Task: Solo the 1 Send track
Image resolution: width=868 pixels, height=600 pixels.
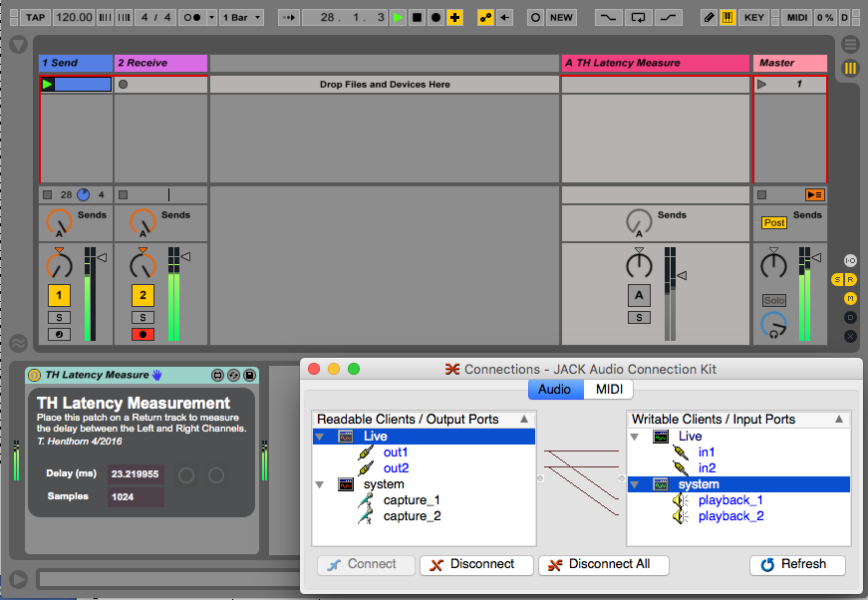Action: point(59,318)
